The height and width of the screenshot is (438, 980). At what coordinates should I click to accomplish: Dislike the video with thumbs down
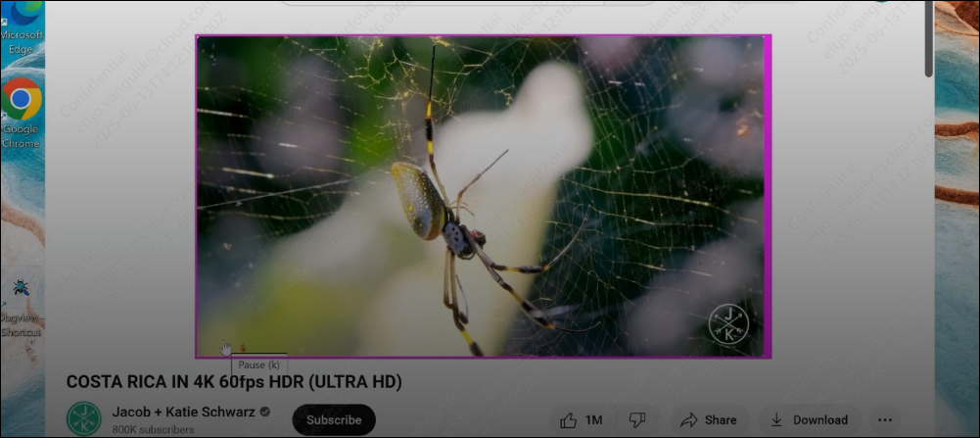coord(637,419)
